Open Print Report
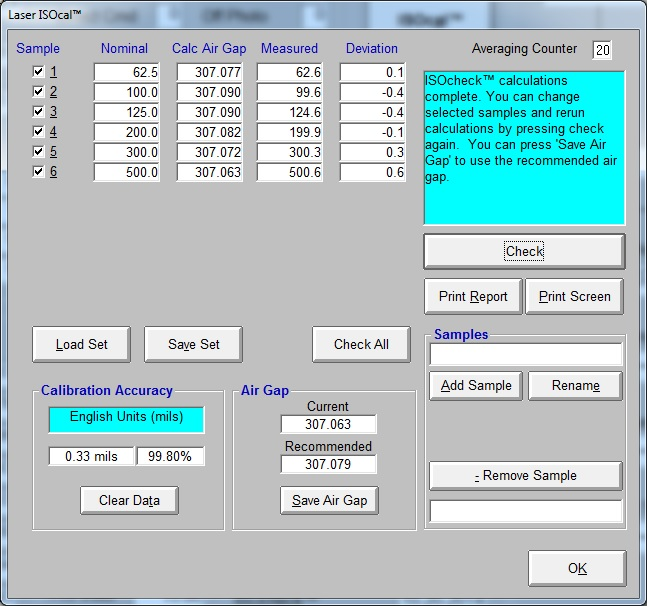Viewport: 647px width, 606px height. 473,297
